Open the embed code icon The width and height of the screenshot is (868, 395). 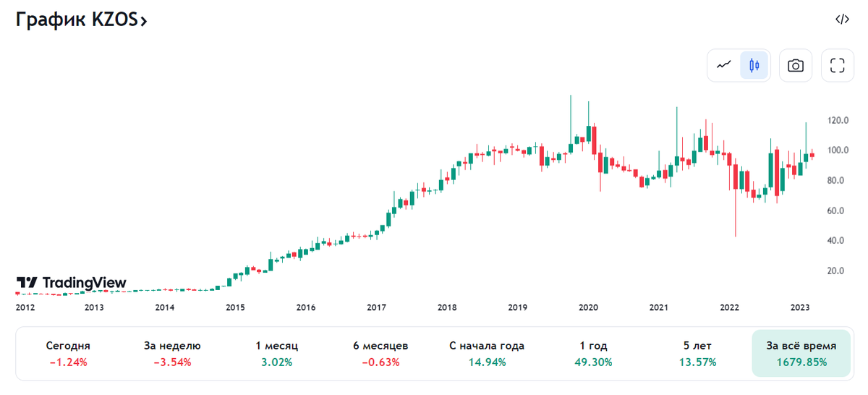coord(842,20)
